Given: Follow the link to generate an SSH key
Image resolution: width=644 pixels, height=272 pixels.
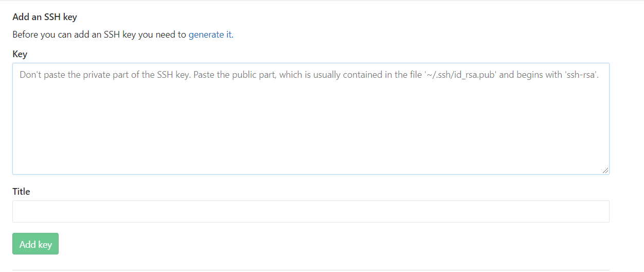Looking at the screenshot, I should point(210,35).
